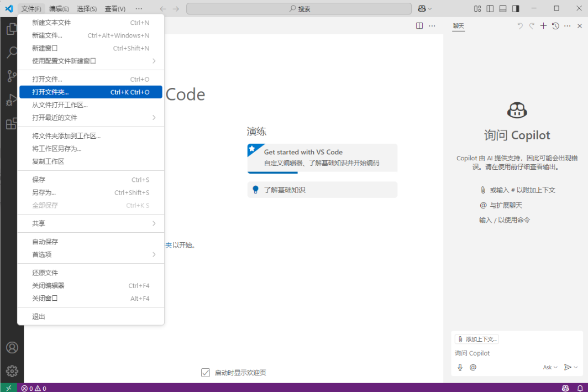588x392 pixels.
Task: Redo last chat request icon
Action: pyautogui.click(x=532, y=26)
